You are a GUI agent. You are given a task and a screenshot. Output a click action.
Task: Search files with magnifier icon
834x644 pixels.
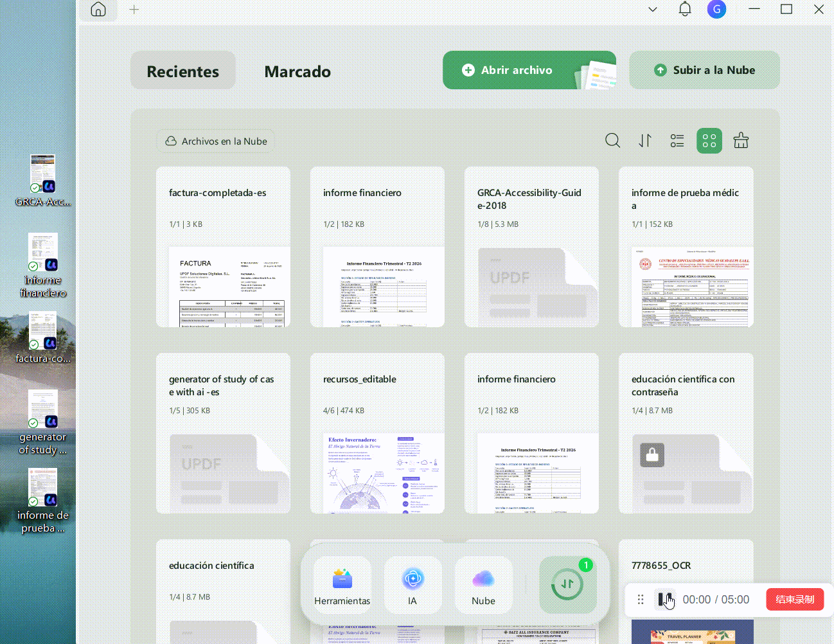[x=613, y=141]
